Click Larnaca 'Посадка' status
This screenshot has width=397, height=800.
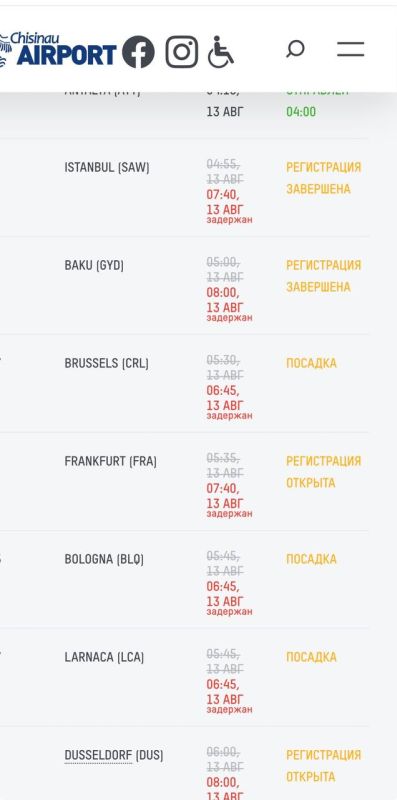click(x=311, y=657)
